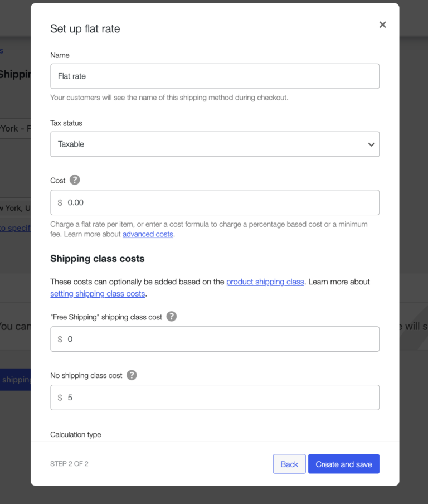Screen dimensions: 428x504
Task: Click the Back button
Action: [x=289, y=463]
